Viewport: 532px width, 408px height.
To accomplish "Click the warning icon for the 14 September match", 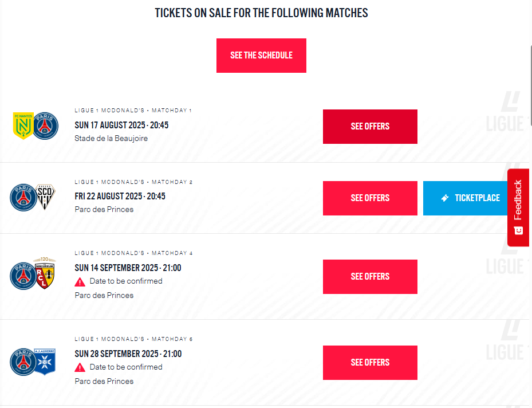I will pyautogui.click(x=80, y=281).
